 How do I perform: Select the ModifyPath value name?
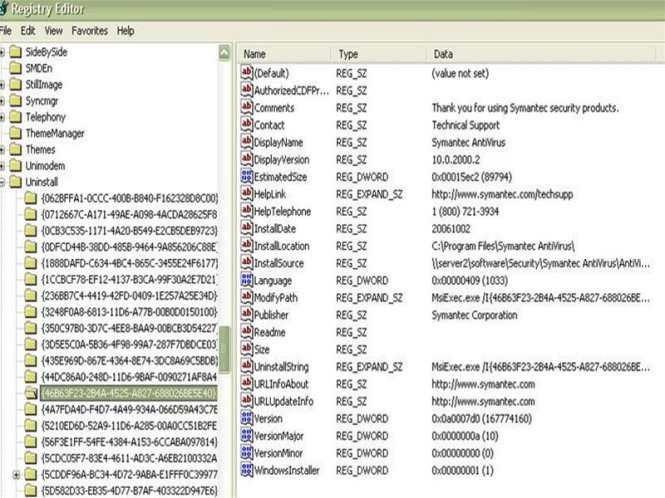pyautogui.click(x=276, y=298)
